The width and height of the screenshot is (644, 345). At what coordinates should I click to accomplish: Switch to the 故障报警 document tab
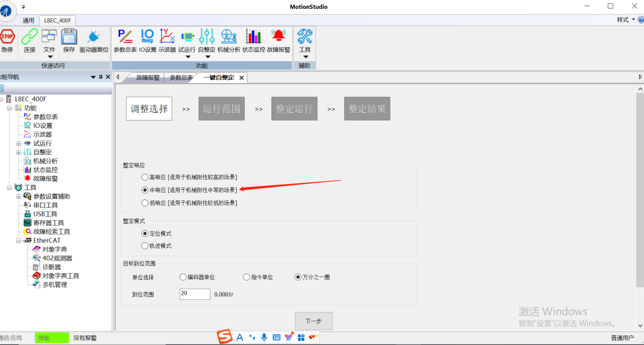coord(147,78)
